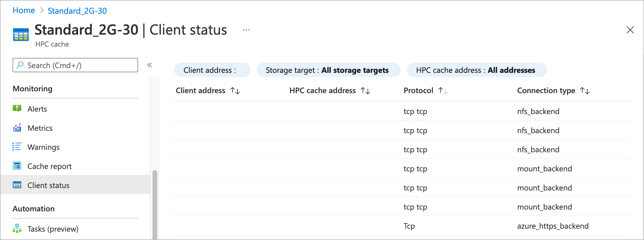644x240 pixels.
Task: Open the HPC cache address filter
Action: (x=476, y=70)
